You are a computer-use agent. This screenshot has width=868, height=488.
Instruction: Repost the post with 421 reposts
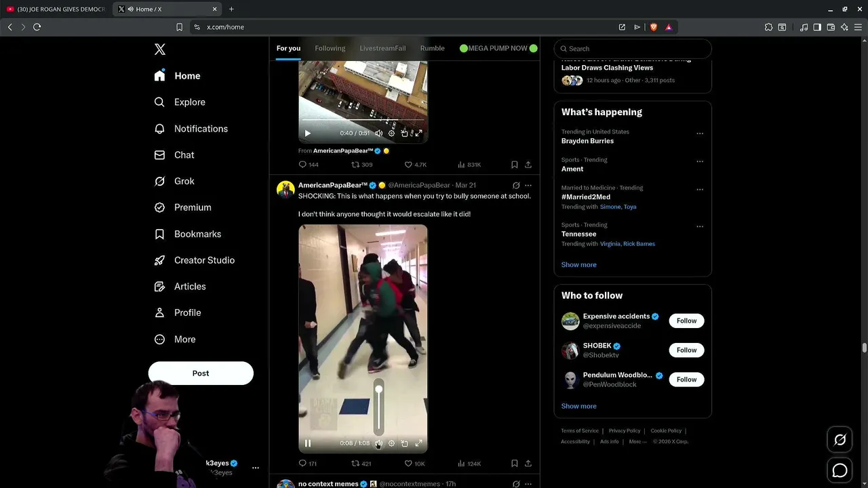click(x=361, y=464)
